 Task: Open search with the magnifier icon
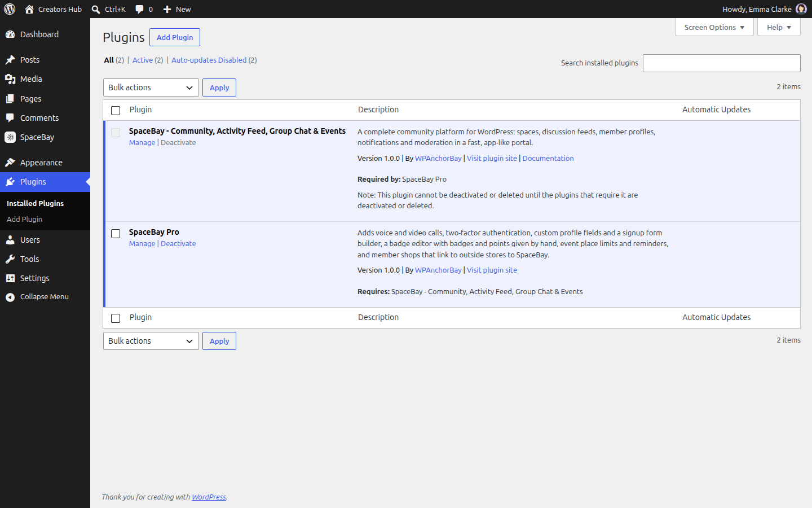pyautogui.click(x=96, y=9)
